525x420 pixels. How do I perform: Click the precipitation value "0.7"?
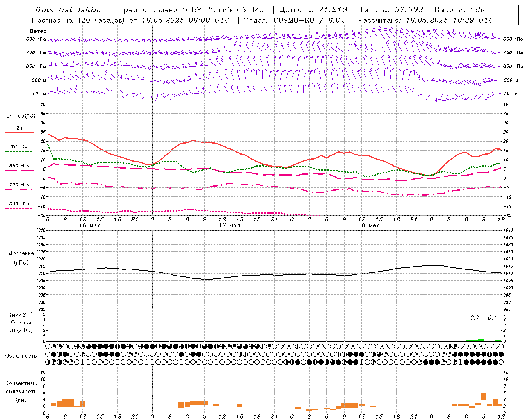coord(475,317)
